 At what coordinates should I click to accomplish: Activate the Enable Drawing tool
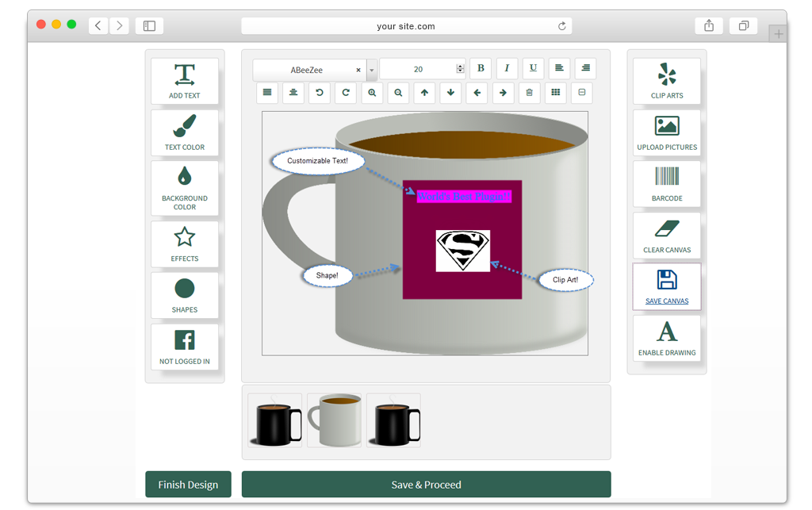[666, 338]
